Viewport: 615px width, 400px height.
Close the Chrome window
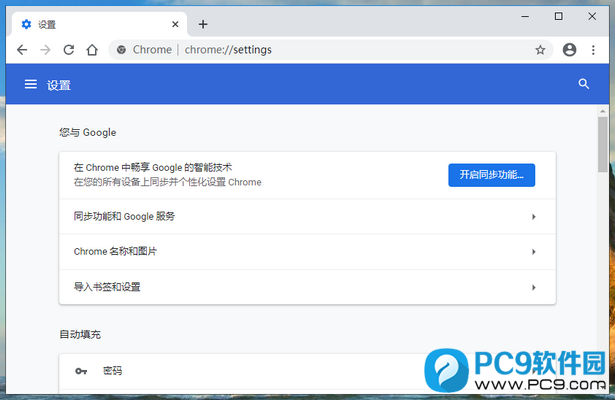tap(592, 16)
